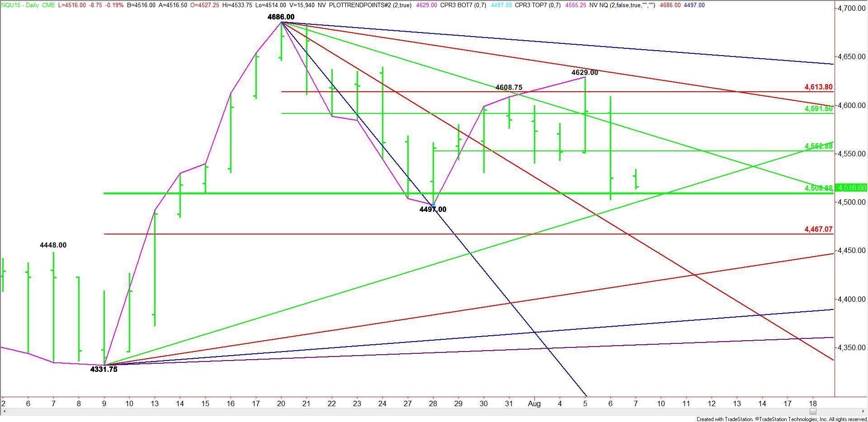Click the green 4,591.50 level label

coord(818,109)
